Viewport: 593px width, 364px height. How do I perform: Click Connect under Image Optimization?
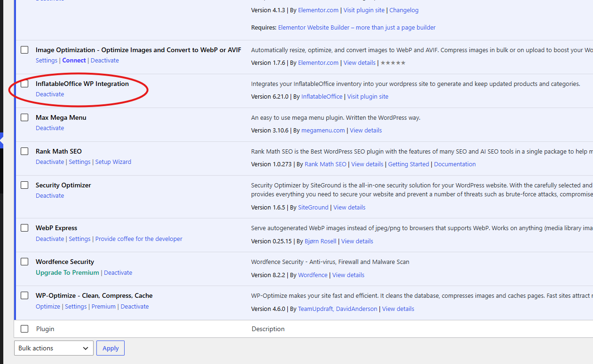(x=74, y=60)
